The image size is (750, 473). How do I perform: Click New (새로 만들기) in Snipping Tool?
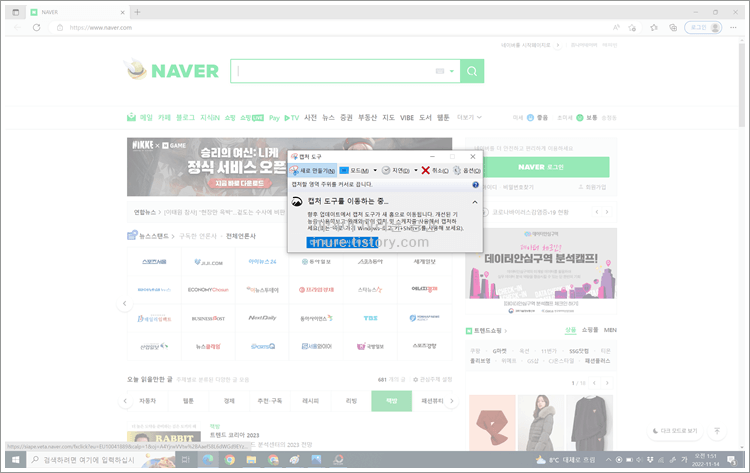pos(313,170)
